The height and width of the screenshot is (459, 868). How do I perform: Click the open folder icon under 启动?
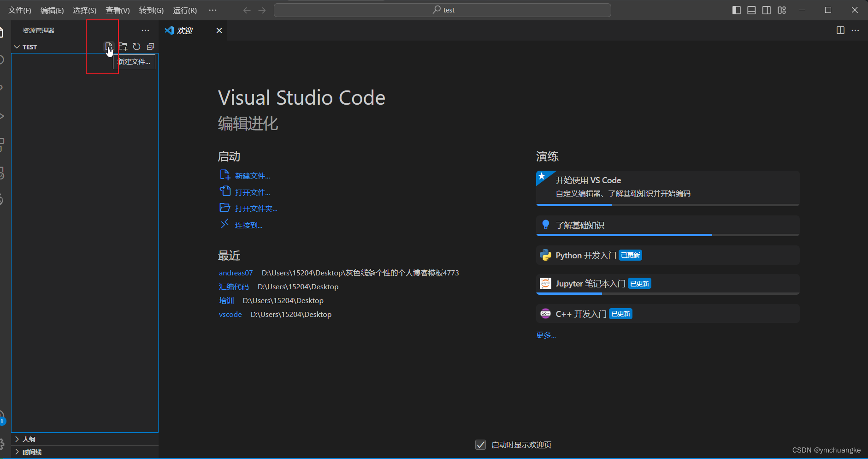225,208
